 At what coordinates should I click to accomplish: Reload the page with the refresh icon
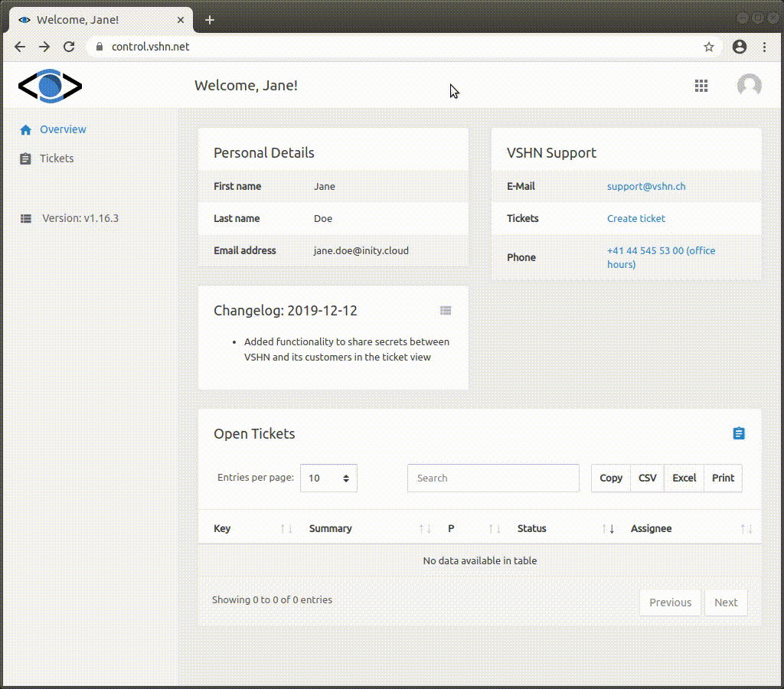click(x=68, y=47)
